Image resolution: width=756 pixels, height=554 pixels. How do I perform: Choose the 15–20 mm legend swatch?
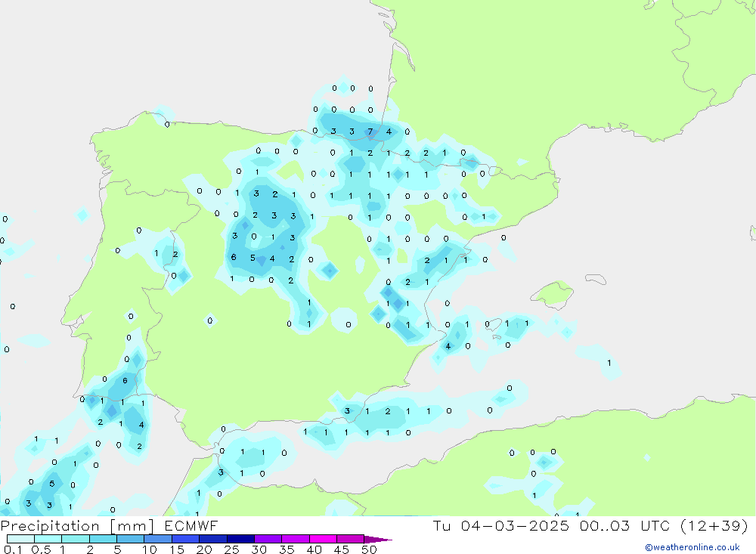point(186,539)
